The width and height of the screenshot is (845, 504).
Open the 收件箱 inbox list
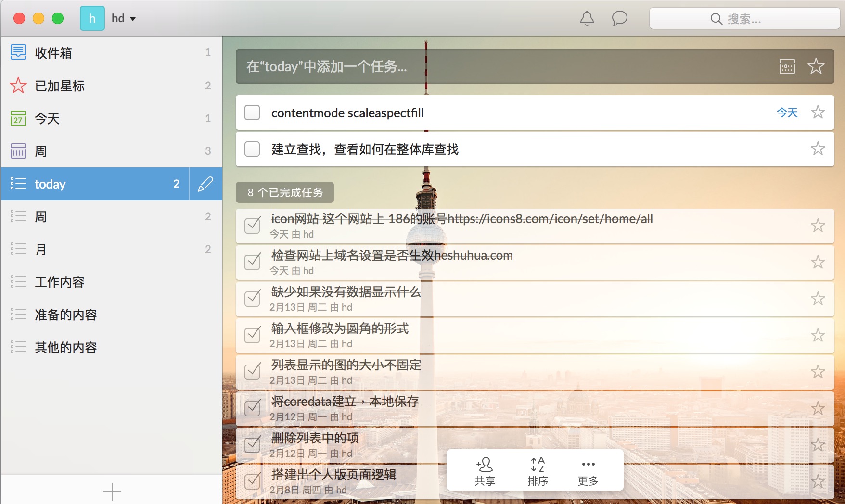[x=112, y=52]
